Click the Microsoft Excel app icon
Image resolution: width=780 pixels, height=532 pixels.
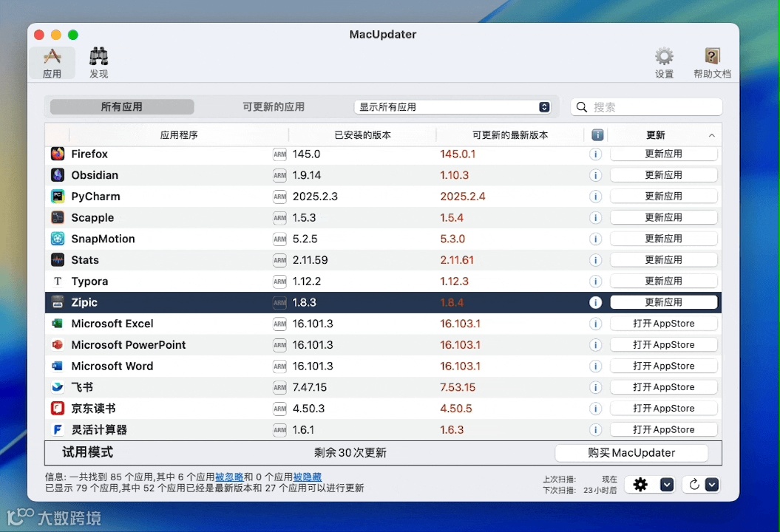pos(58,324)
